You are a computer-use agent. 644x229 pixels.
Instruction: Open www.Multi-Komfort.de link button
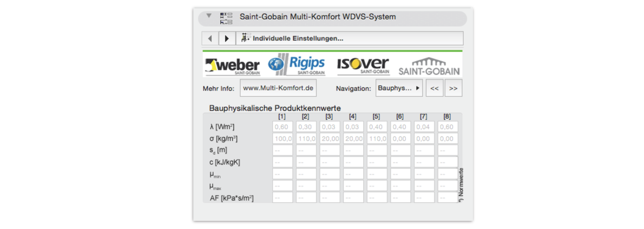tap(278, 88)
